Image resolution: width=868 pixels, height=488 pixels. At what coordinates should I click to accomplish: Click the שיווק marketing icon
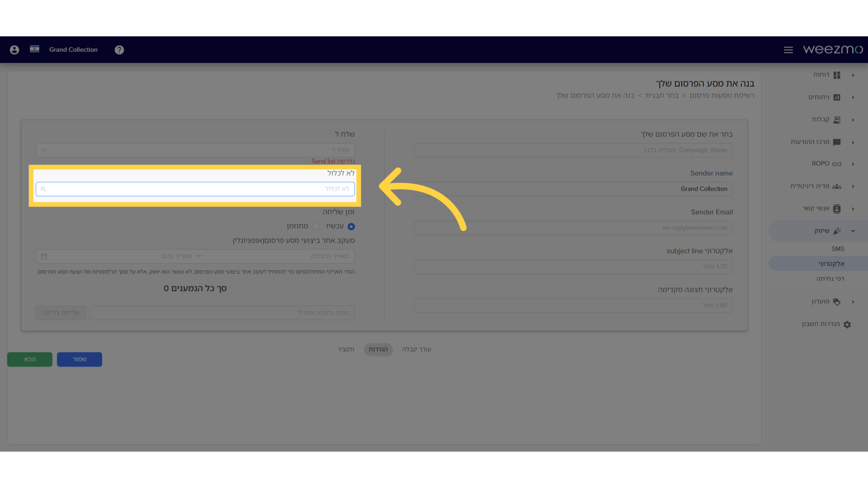(837, 231)
